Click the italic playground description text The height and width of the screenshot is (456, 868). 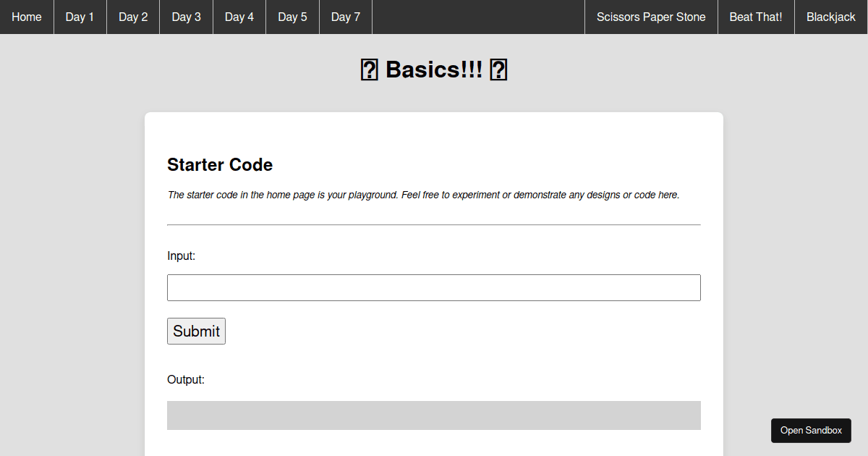[x=423, y=195]
